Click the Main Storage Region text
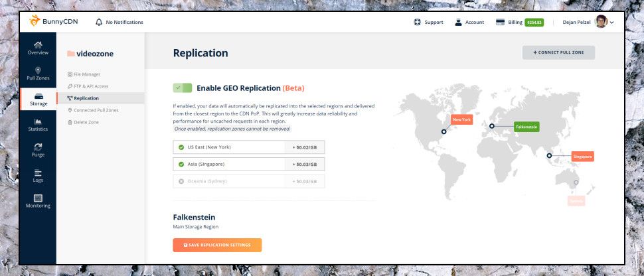644x276 pixels. (195, 227)
